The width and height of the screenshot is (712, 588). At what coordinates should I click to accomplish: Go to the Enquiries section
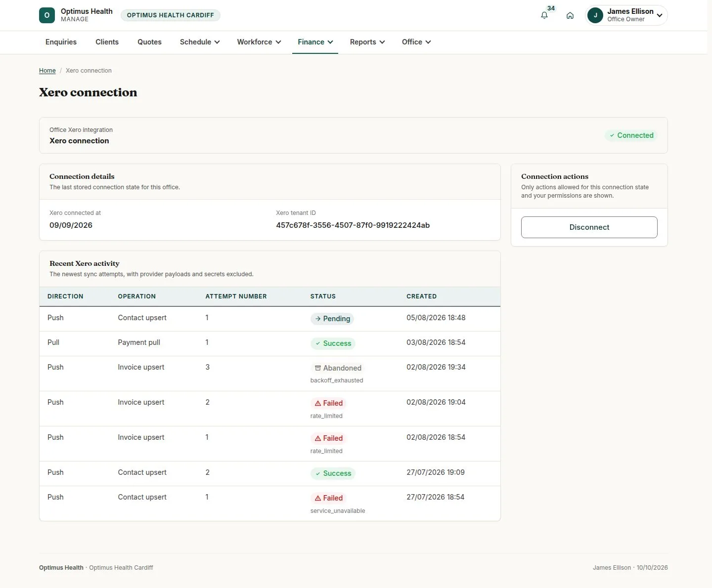61,42
